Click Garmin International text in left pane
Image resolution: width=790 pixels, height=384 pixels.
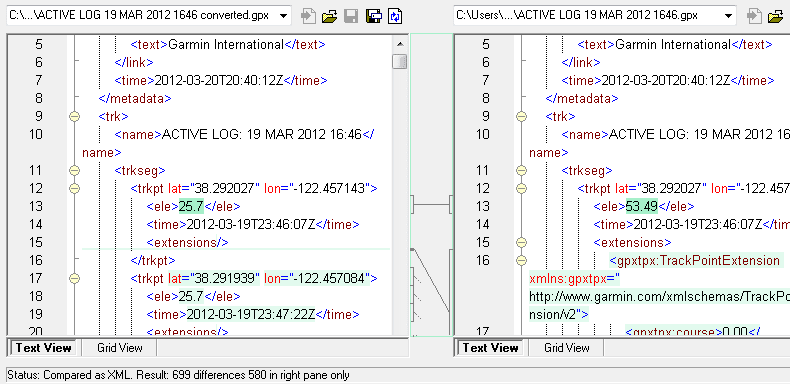(226, 44)
